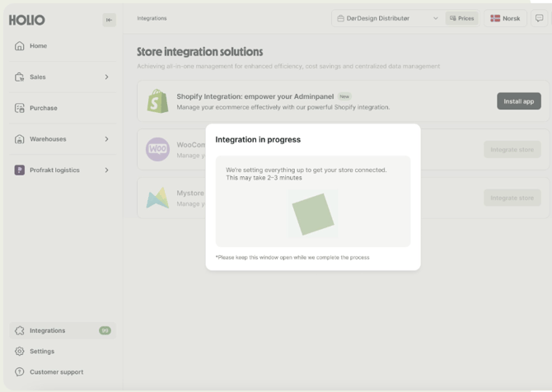Click the Shopify logo icon
Image resolution: width=552 pixels, height=392 pixels.
[157, 101]
